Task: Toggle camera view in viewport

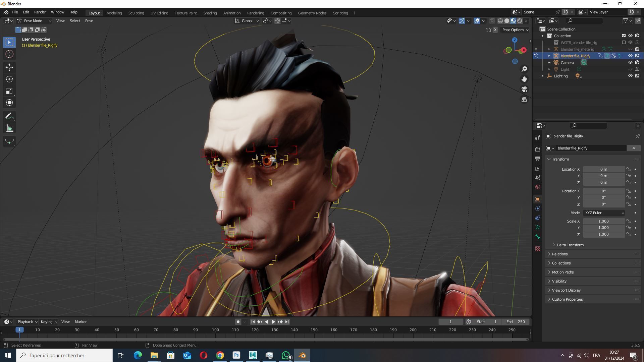Action: click(524, 89)
